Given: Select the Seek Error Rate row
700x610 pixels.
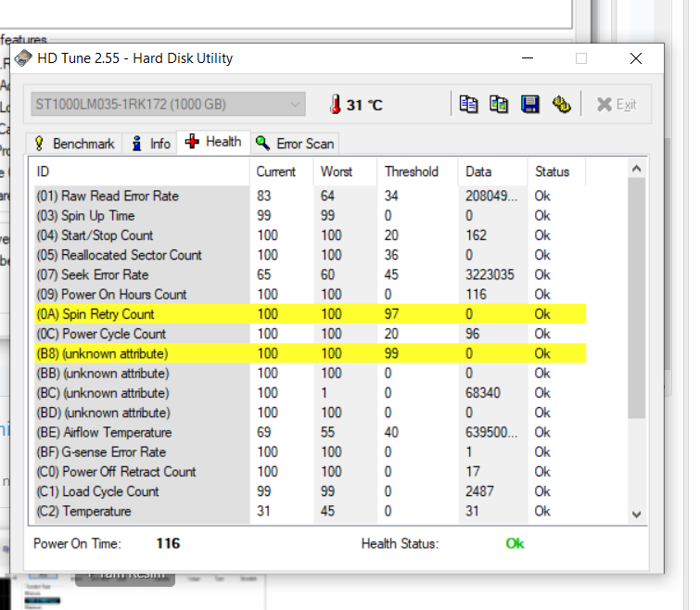Looking at the screenshot, I should click(x=311, y=274).
